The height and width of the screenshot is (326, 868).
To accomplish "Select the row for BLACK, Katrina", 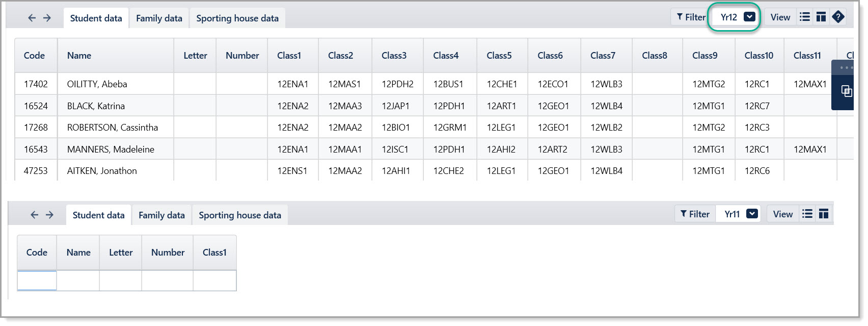I will tap(433, 106).
